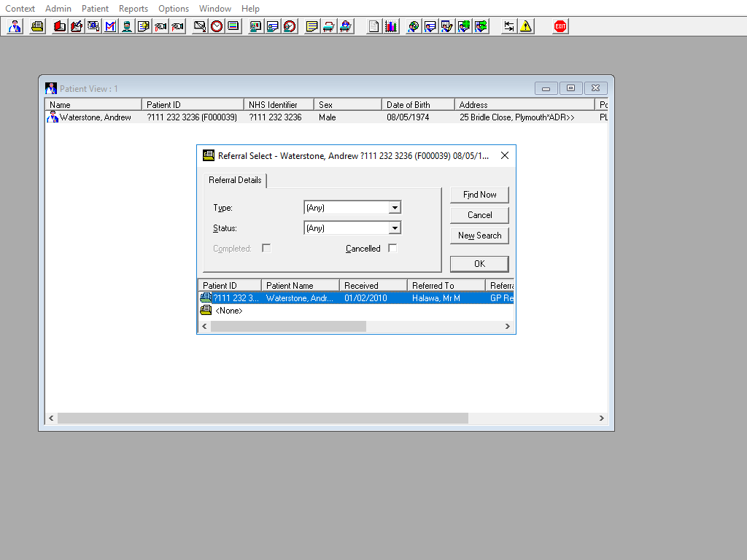Click the crossed-out envelope toolbar icon
The height and width of the screenshot is (560, 747).
click(x=200, y=26)
